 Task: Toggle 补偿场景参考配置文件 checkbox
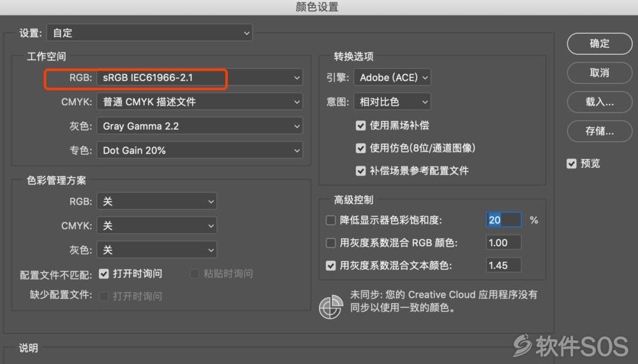click(x=360, y=171)
